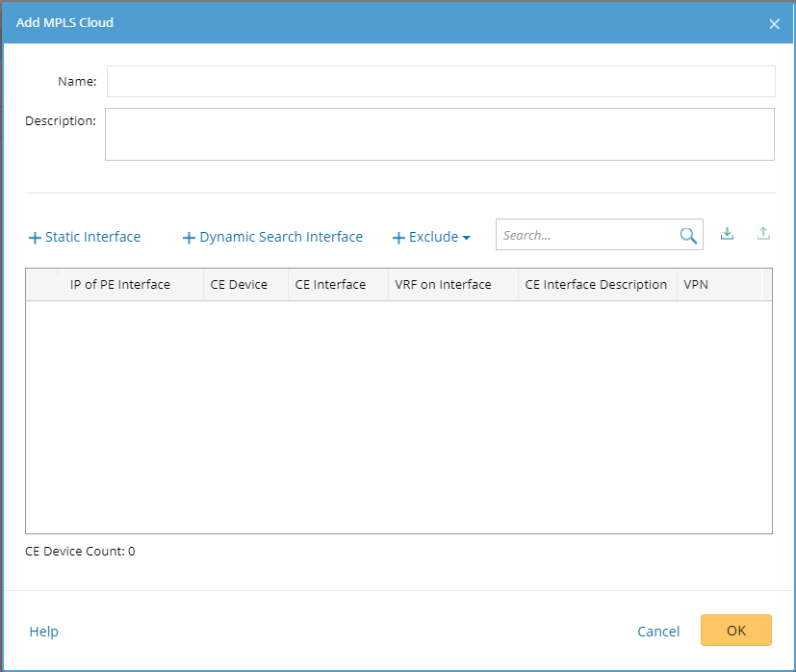Screen dimensions: 796x672
Task: Select the CE Interface column header
Action: [x=330, y=285]
